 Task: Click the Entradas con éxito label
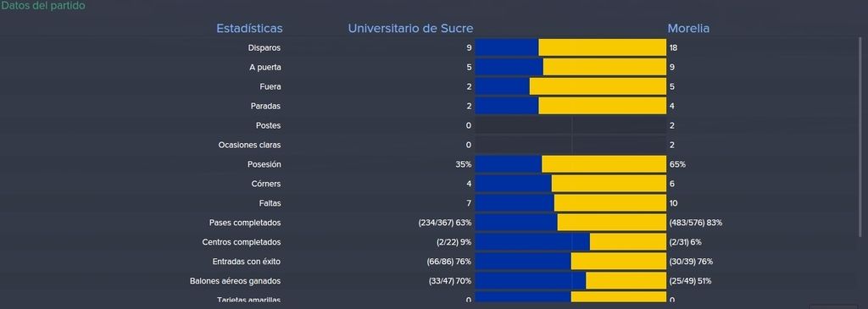247,262
